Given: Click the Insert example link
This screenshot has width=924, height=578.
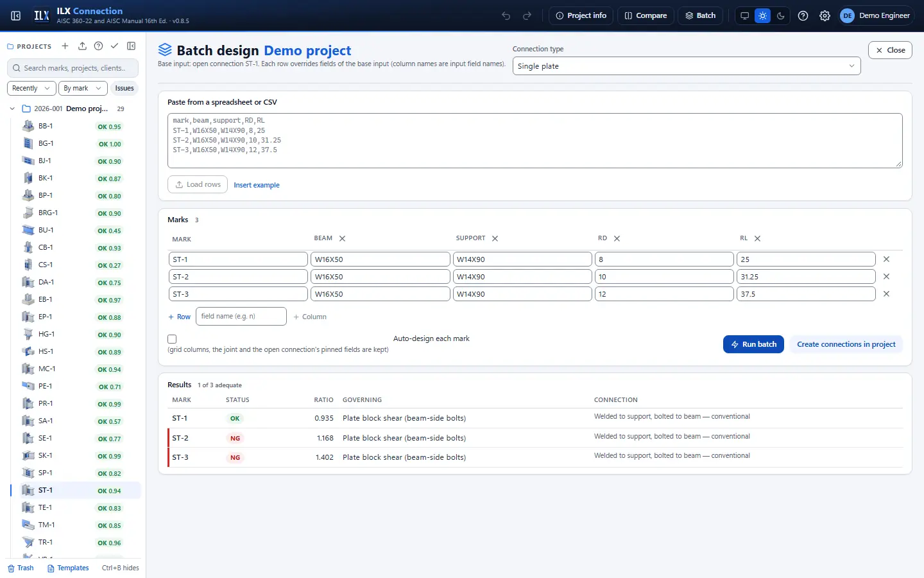Looking at the screenshot, I should pos(257,185).
